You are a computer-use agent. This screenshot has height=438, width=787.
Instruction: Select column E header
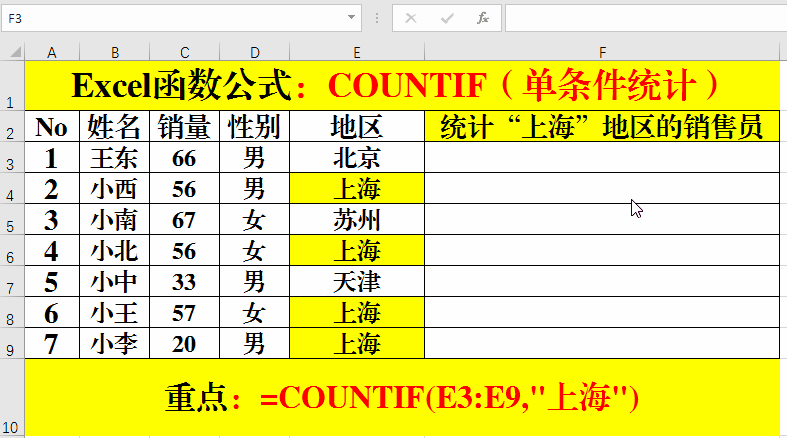(x=357, y=52)
